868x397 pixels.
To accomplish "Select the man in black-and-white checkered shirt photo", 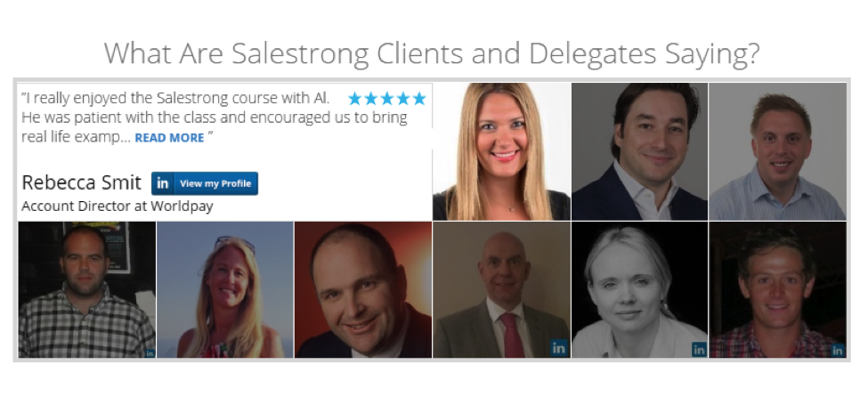I will pyautogui.click(x=87, y=289).
